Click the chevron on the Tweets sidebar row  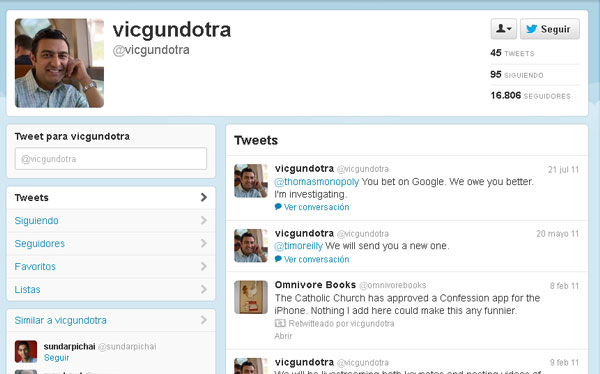[204, 198]
